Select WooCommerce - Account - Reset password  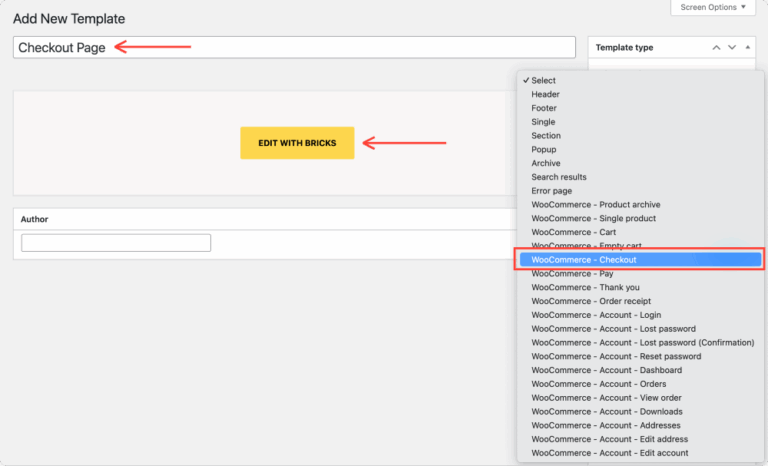click(x=641, y=356)
